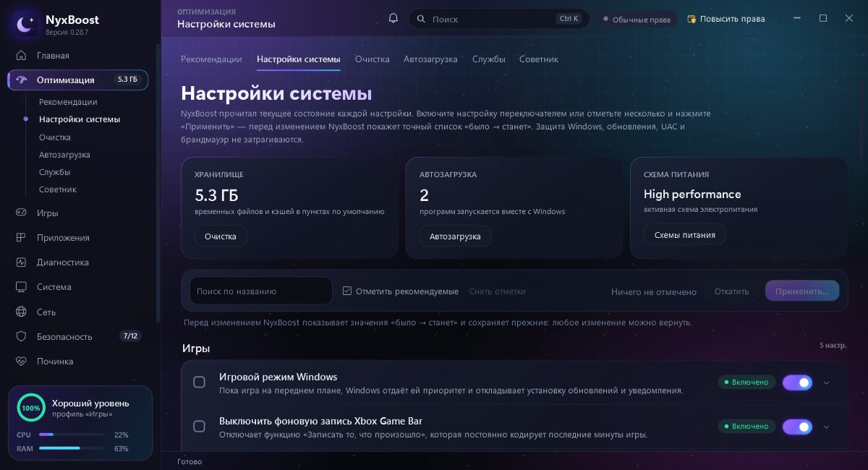Switch off the Xbox Game Bar recording toggle
Viewport: 868px width, 470px height.
click(798, 427)
